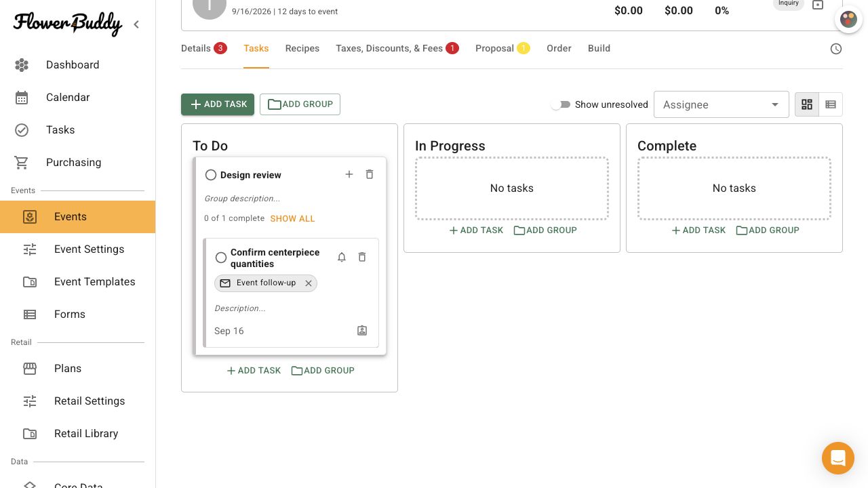The width and height of the screenshot is (868, 488).
Task: Delete the Confirm centerpiece quantities task
Action: (362, 257)
